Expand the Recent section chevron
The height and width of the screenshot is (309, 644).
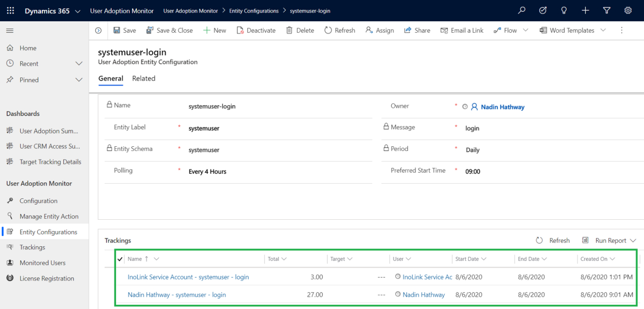79,64
